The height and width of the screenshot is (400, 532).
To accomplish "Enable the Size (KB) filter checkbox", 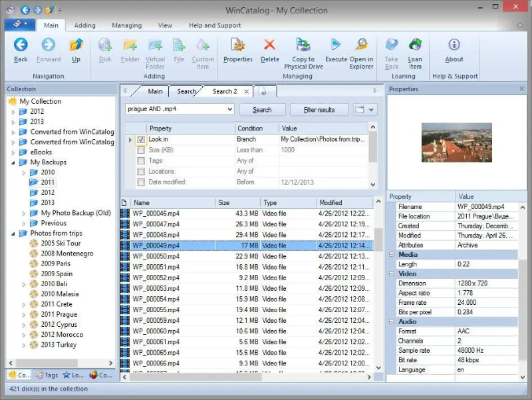I will pyautogui.click(x=141, y=150).
